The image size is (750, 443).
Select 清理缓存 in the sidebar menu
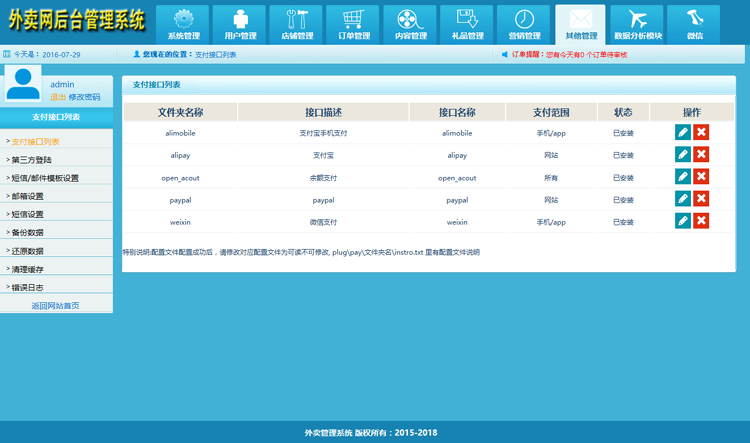(28, 269)
